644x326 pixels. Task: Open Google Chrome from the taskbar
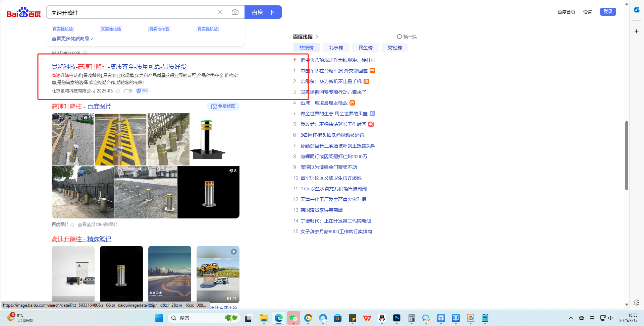point(308,318)
